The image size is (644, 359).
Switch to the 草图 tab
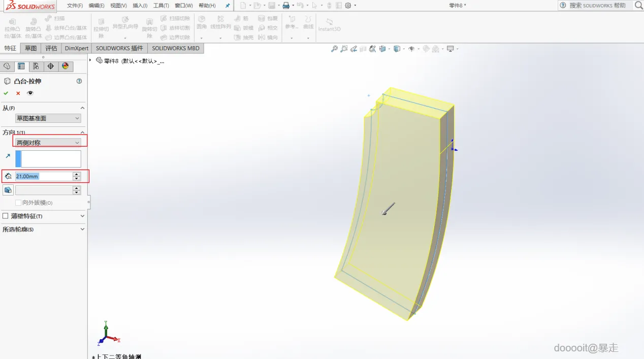pyautogui.click(x=30, y=48)
